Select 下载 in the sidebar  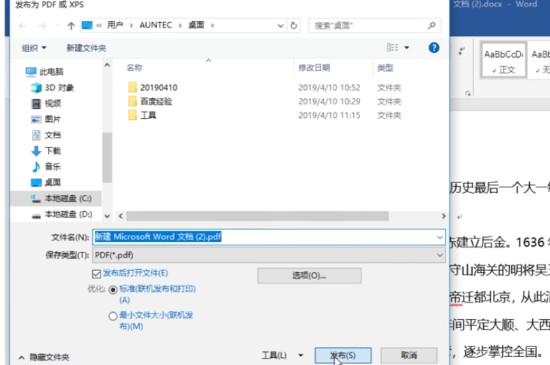(46, 151)
